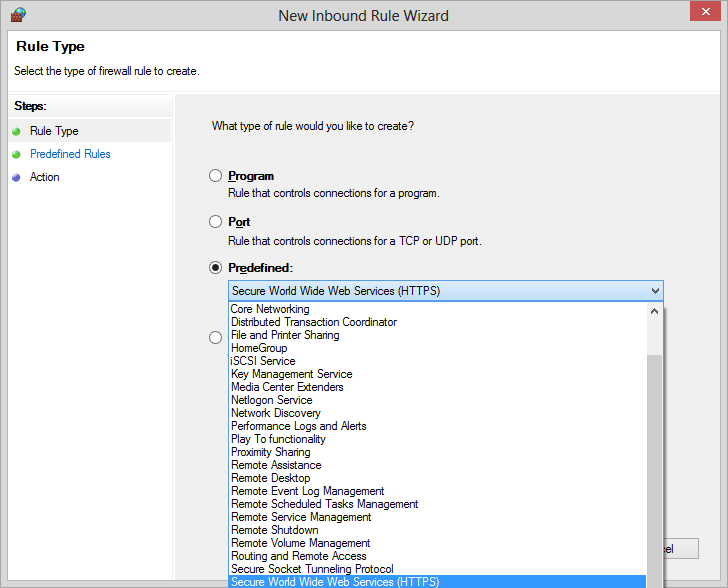This screenshot has width=728, height=588.
Task: Select the Program rule type radio button
Action: 215,176
